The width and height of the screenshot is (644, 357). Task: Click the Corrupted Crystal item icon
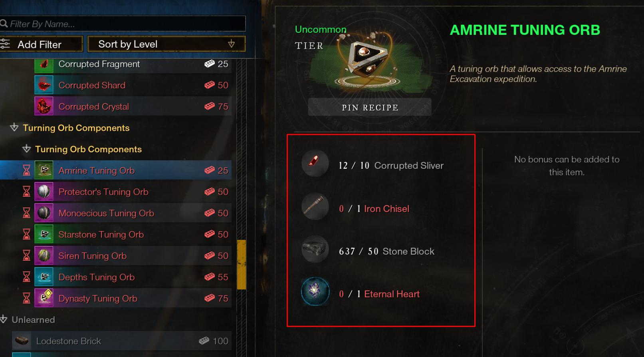tap(44, 106)
